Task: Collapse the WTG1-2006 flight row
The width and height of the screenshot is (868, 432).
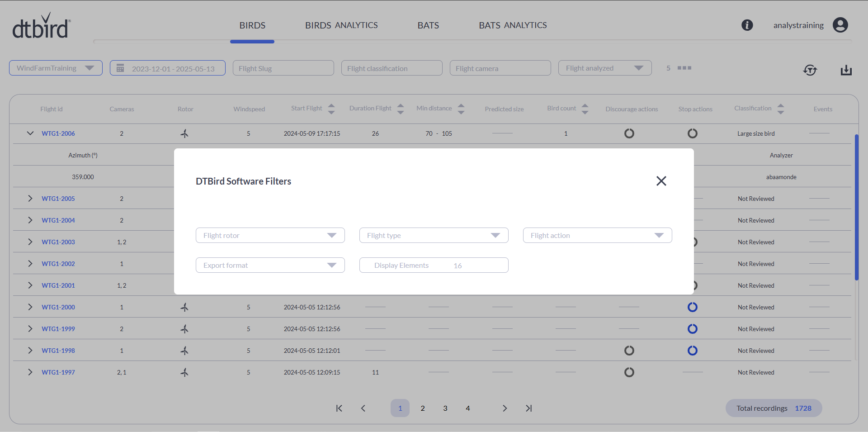Action: coord(30,133)
